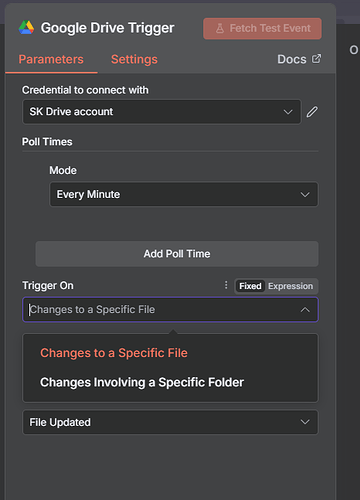Switch Trigger On to Fixed mode
Image resolution: width=360 pixels, height=500 pixels.
(250, 286)
